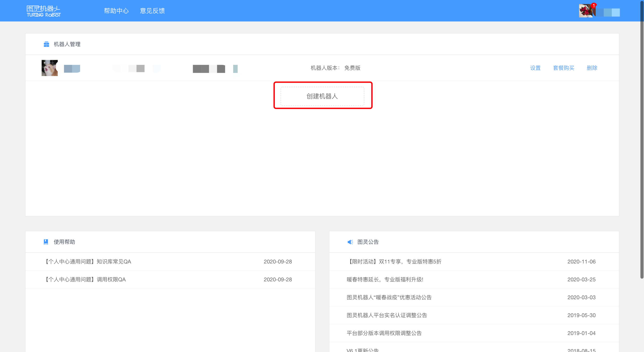Open 设置 for the robot
Image resolution: width=644 pixels, height=352 pixels.
click(535, 68)
